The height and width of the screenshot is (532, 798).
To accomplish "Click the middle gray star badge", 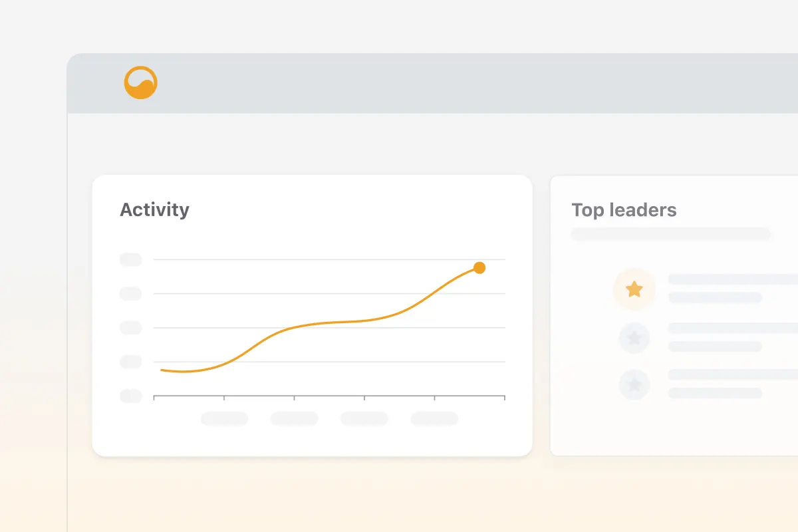I will coord(634,338).
